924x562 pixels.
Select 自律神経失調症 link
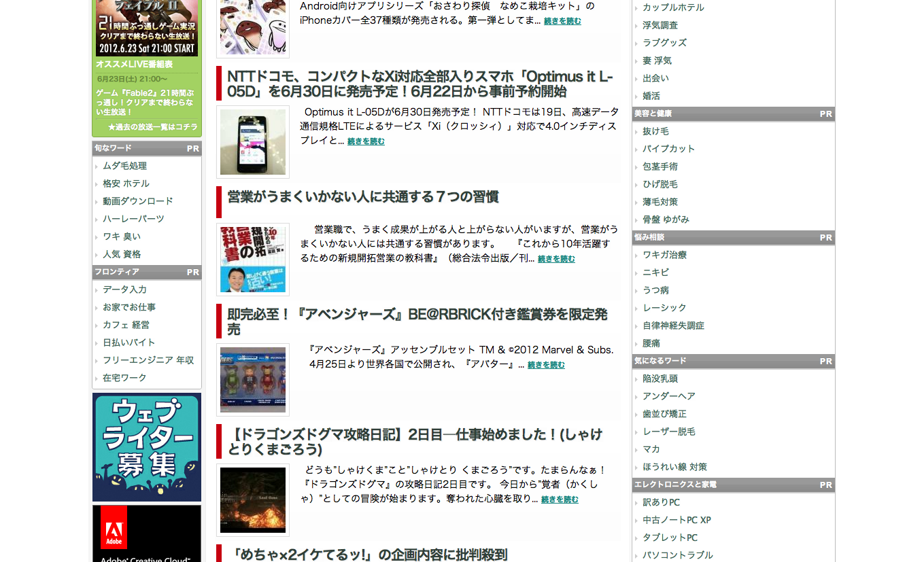point(673,326)
